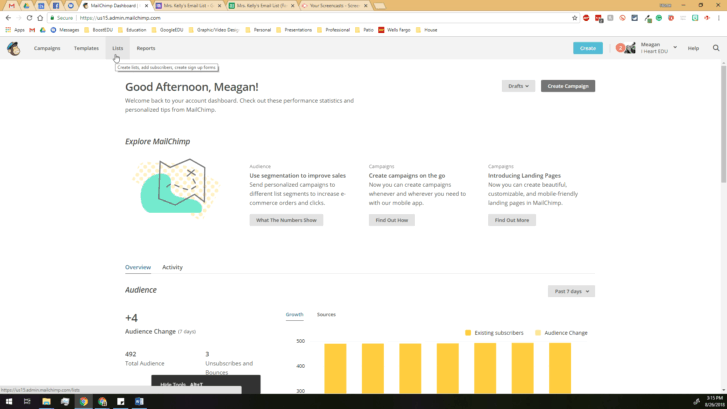Image resolution: width=727 pixels, height=409 pixels.
Task: Click the Audience Change legend swatch
Action: (538, 333)
